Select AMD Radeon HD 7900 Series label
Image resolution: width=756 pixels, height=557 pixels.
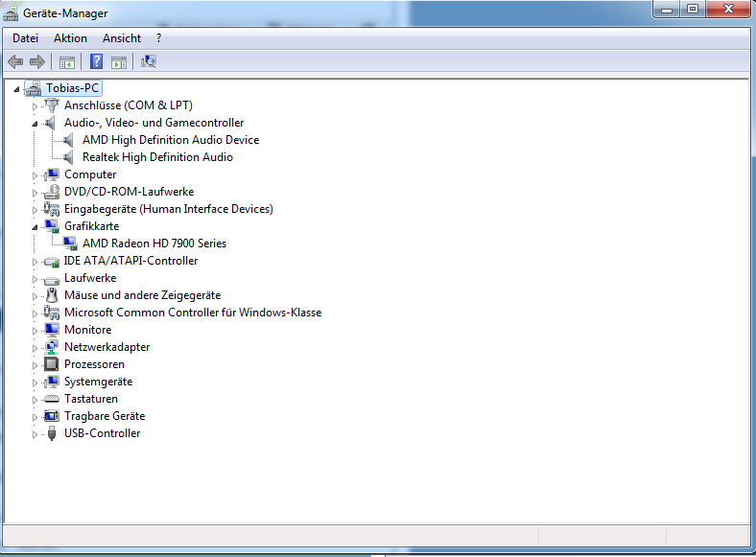click(x=154, y=244)
